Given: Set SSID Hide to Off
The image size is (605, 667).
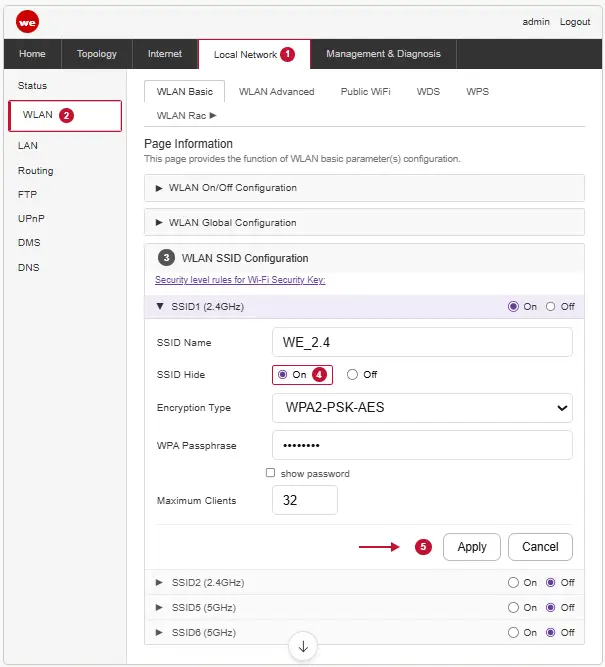Looking at the screenshot, I should pyautogui.click(x=352, y=374).
